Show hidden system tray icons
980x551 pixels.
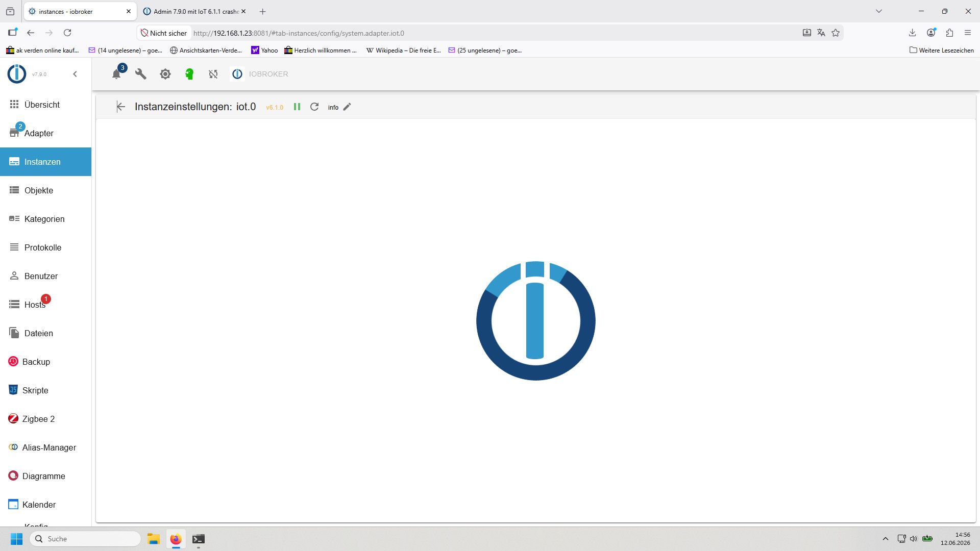(886, 539)
